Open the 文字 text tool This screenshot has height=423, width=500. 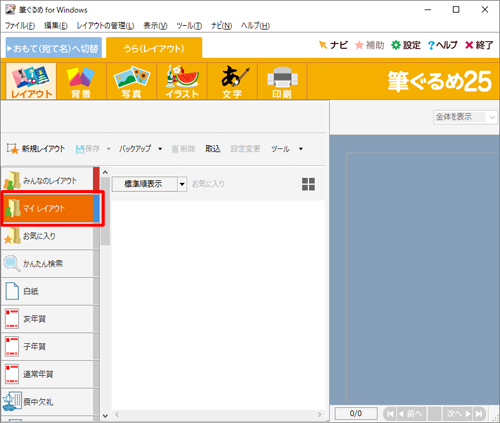tap(232, 81)
